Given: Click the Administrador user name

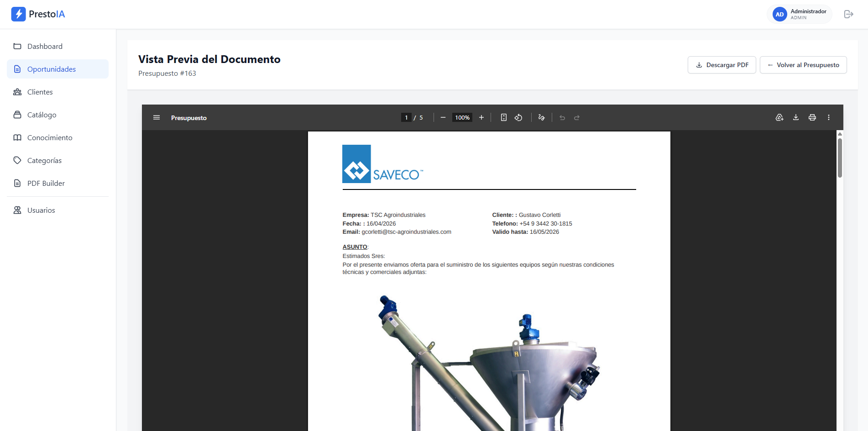Looking at the screenshot, I should pos(808,11).
